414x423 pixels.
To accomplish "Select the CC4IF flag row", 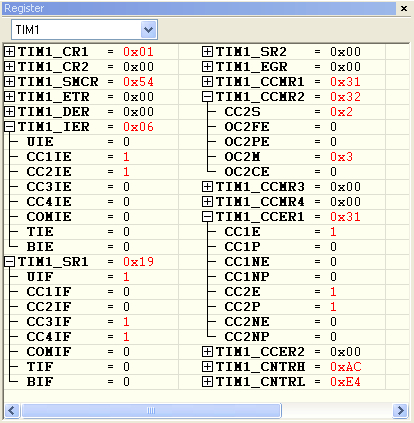I will point(91,337).
